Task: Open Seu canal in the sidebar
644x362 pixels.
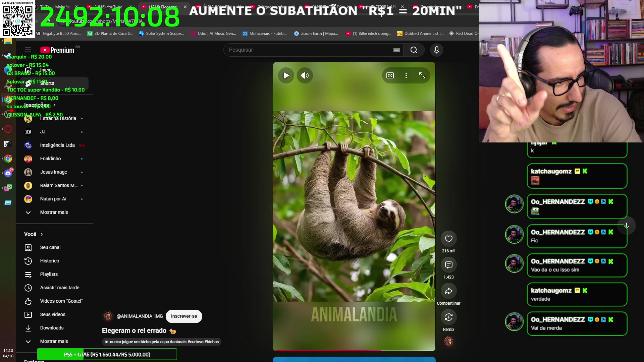Action: 54,247
